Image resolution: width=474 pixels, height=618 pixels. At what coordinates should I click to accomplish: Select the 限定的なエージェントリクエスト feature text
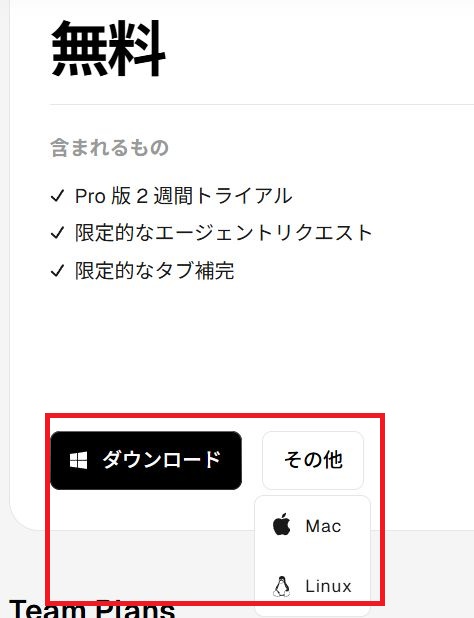pyautogui.click(x=223, y=233)
